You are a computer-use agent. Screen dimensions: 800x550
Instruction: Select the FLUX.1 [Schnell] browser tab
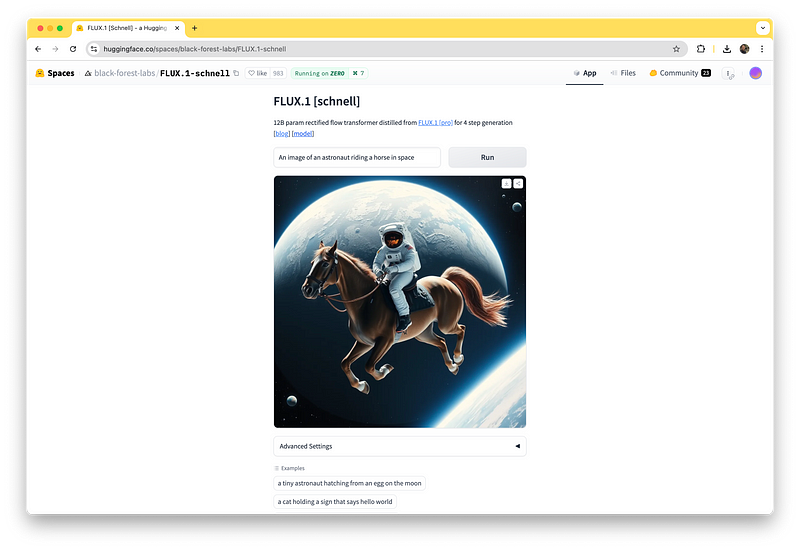click(x=128, y=28)
